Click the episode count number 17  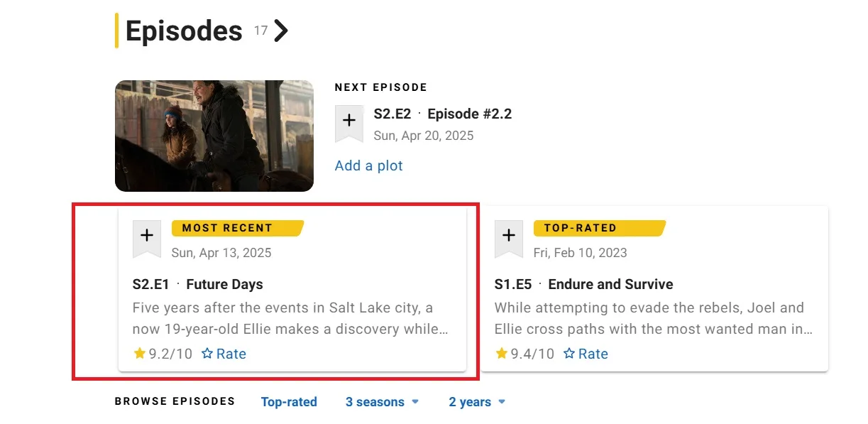[261, 31]
